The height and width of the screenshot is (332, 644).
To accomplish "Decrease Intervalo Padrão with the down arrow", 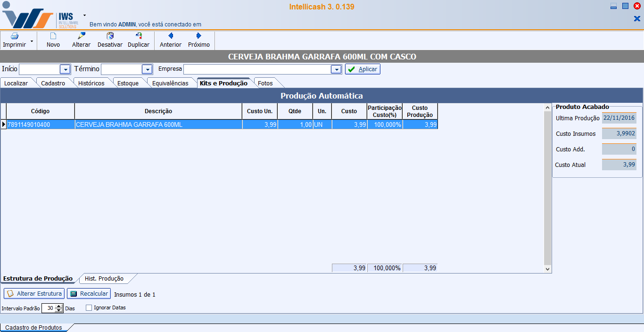I will click(59, 310).
